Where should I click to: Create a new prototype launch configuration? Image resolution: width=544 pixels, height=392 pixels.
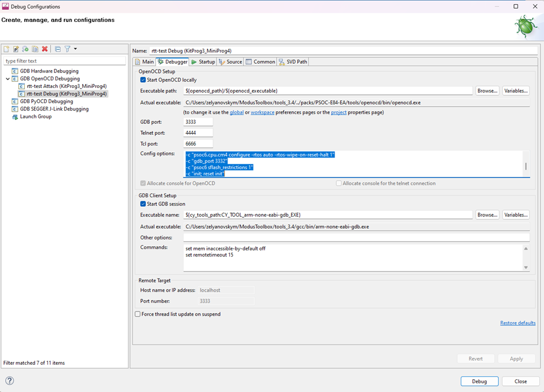tap(16, 49)
